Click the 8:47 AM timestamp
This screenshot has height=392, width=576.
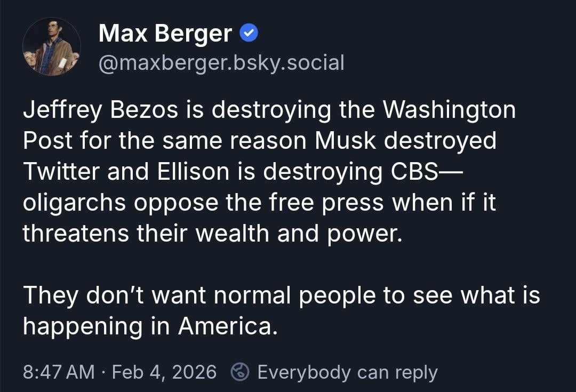point(59,372)
